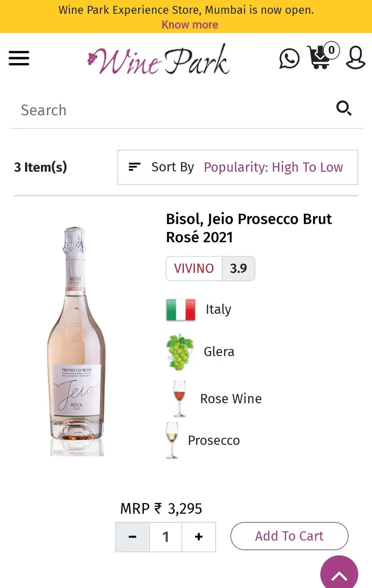Click the Vivino 3.9 rating badge

[x=210, y=268]
